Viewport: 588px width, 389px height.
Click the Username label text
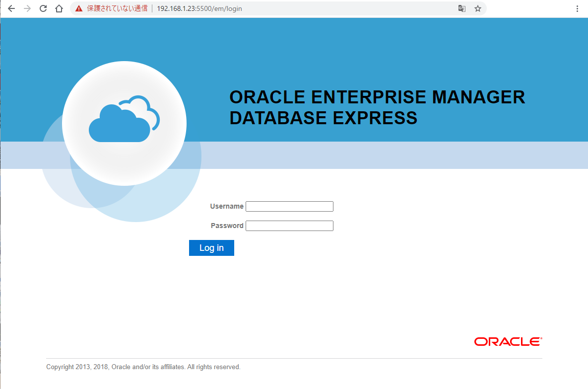tap(227, 206)
